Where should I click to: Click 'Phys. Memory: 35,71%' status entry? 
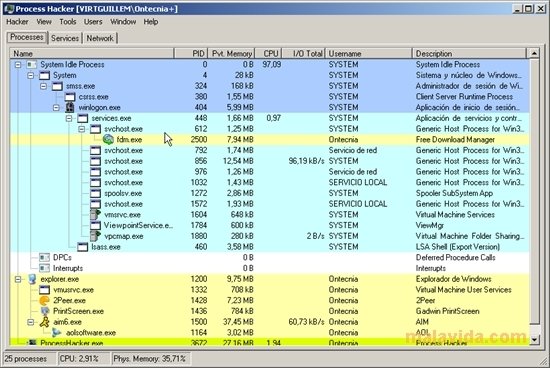coord(149,359)
